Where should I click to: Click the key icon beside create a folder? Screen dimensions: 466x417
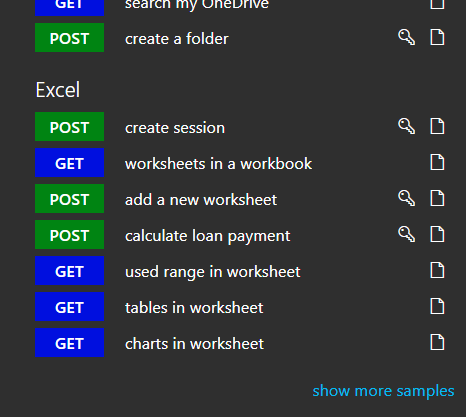[407, 37]
